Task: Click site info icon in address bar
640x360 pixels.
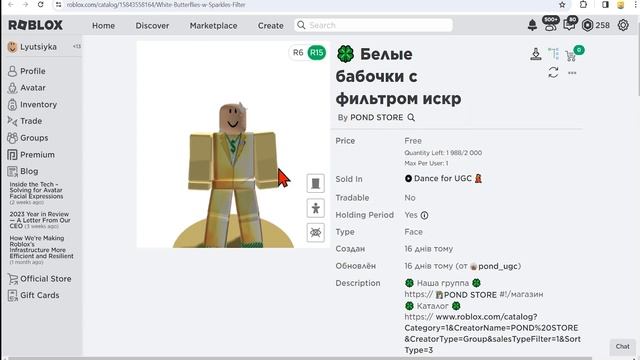Action: click(58, 5)
